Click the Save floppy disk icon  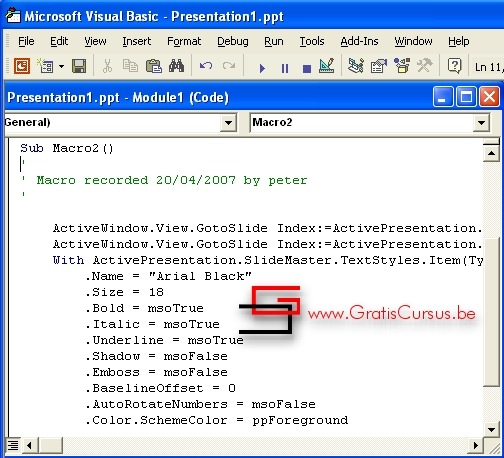click(79, 66)
